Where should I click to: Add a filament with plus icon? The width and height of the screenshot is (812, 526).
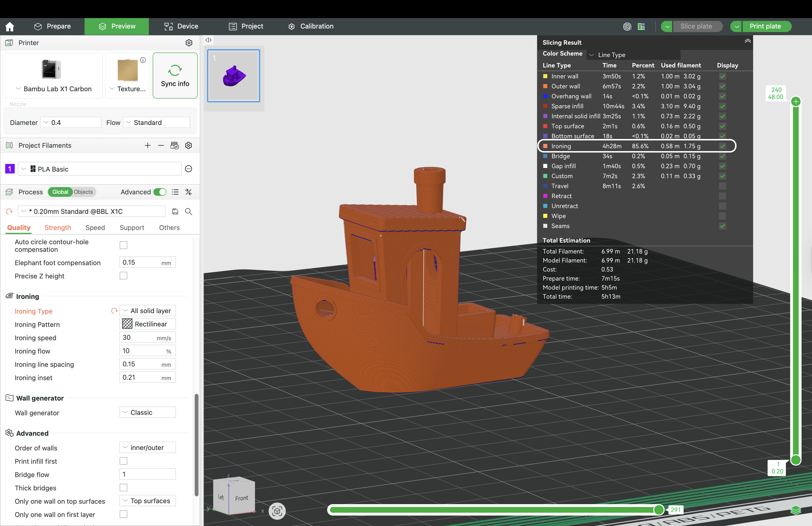tap(147, 145)
